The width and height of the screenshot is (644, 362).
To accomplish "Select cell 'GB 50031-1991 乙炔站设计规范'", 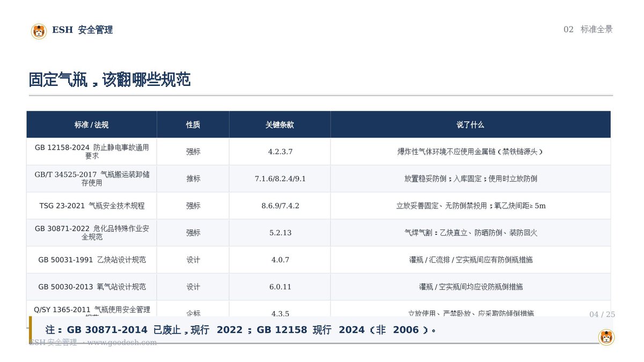I will point(92,260).
